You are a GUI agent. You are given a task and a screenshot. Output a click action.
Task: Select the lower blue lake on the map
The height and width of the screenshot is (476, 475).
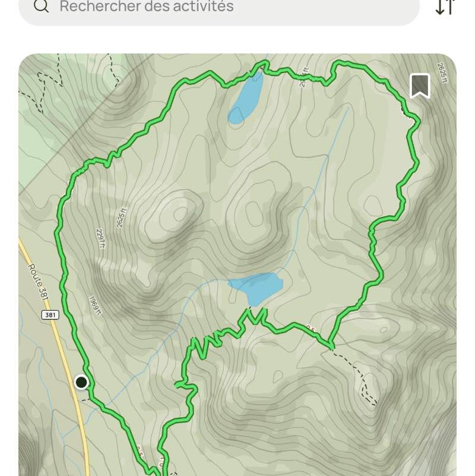tap(256, 288)
